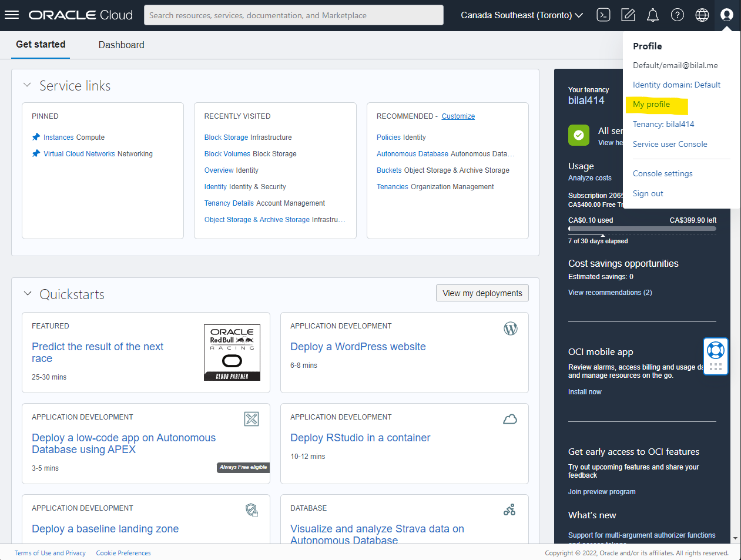Click the green health status checkmark icon
Image resolution: width=741 pixels, height=560 pixels.
[x=579, y=135]
